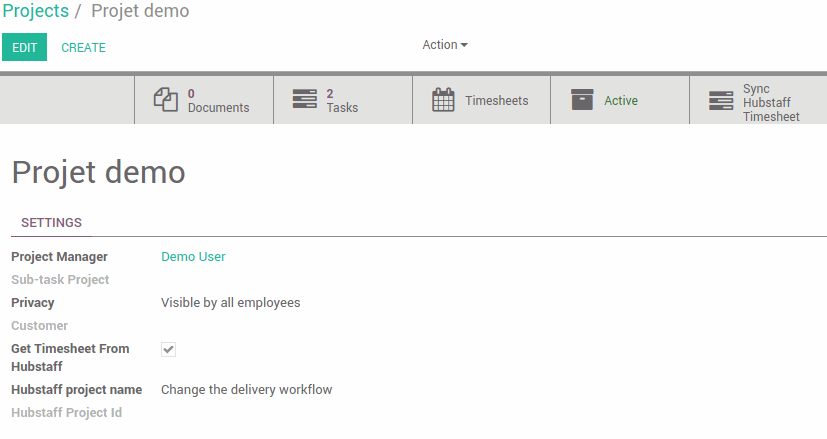The image size is (827, 439).
Task: Open the Demo User manager link
Action: click(193, 256)
